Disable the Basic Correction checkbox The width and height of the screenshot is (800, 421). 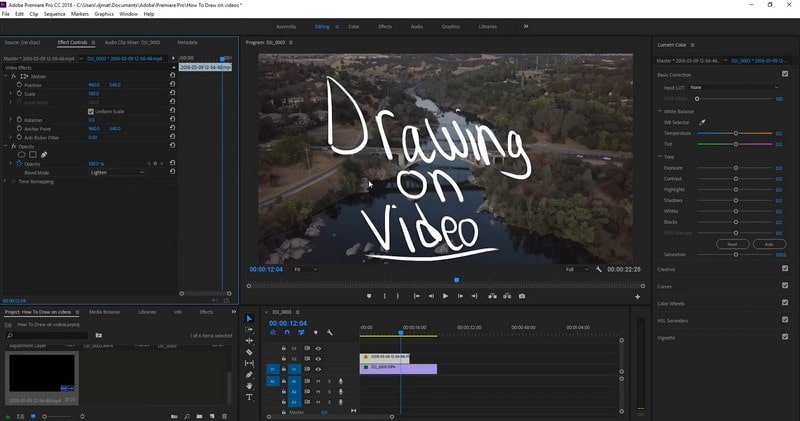tap(783, 75)
